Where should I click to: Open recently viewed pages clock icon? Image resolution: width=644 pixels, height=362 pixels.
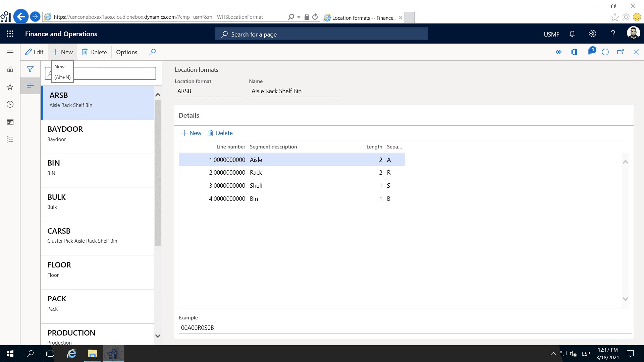pos(10,104)
